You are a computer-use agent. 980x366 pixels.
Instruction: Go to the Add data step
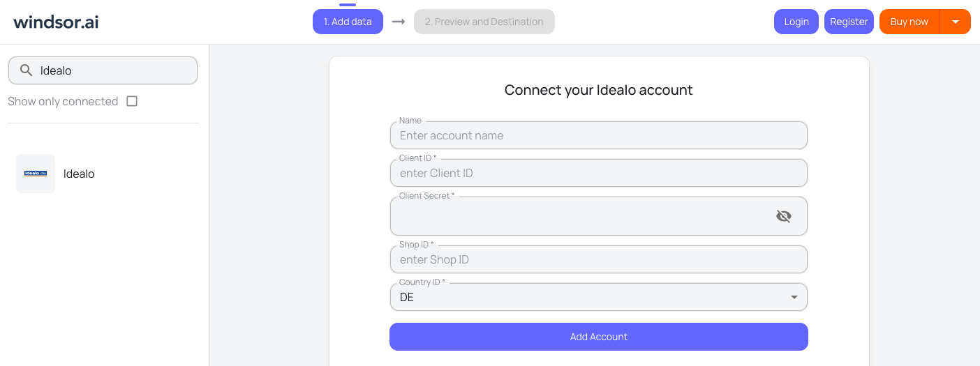tap(348, 22)
